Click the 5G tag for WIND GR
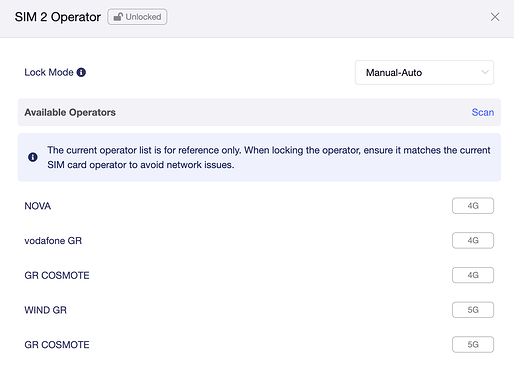 click(x=473, y=310)
